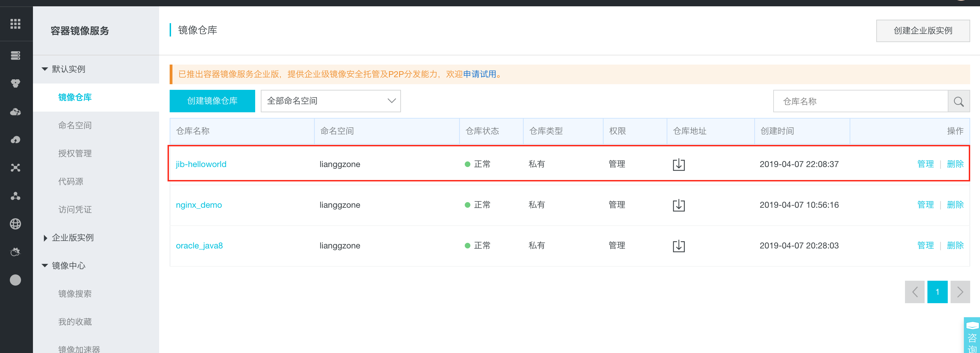Open 我的收藏 in the sidebar

tap(75, 322)
